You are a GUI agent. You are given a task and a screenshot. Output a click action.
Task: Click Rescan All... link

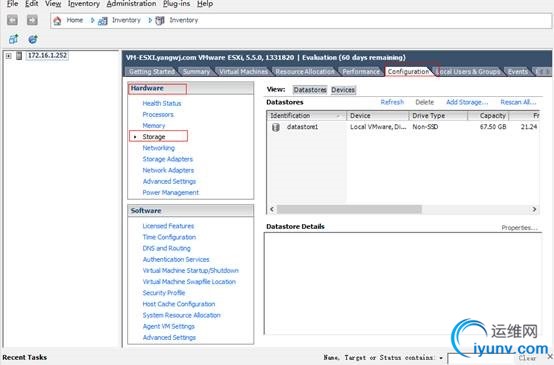point(518,102)
